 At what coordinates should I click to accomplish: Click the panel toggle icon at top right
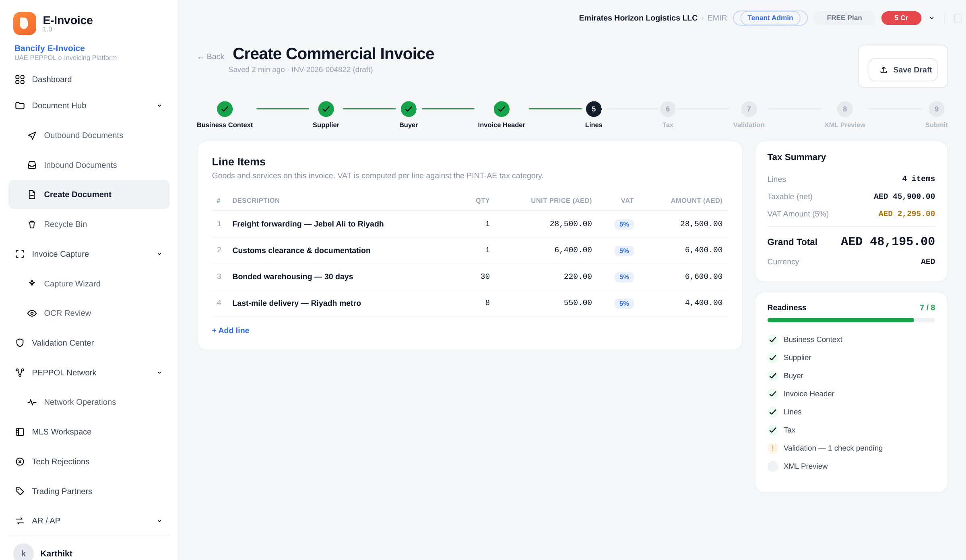coord(958,18)
